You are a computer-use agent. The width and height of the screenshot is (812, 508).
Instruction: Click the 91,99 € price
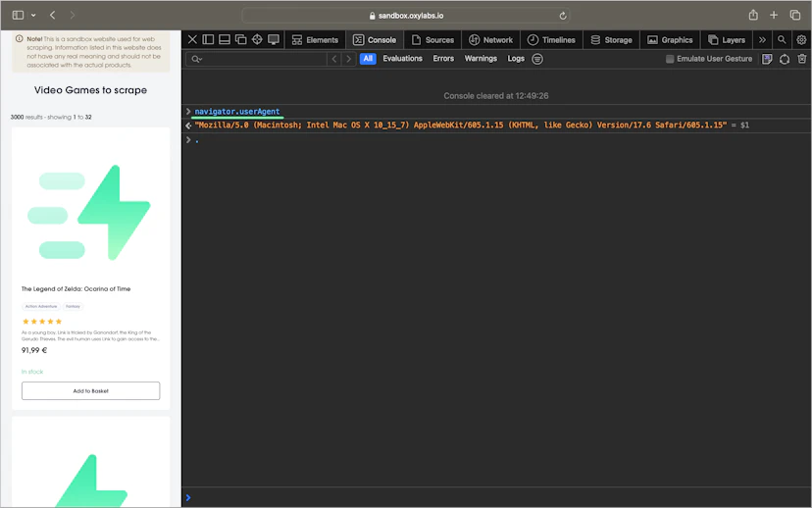(34, 350)
